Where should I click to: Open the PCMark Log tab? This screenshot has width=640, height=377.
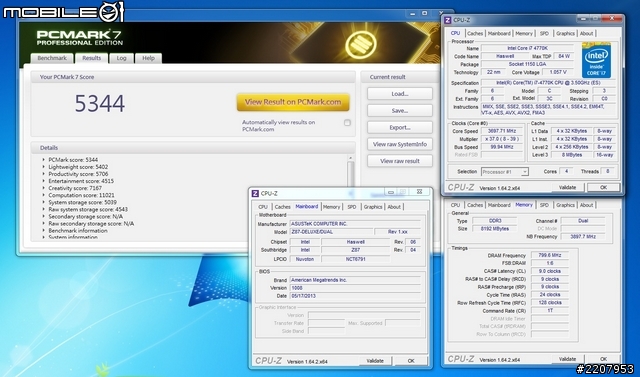point(121,58)
